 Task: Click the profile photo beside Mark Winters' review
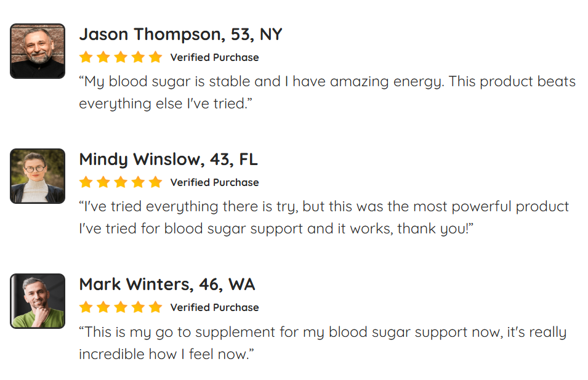38,301
